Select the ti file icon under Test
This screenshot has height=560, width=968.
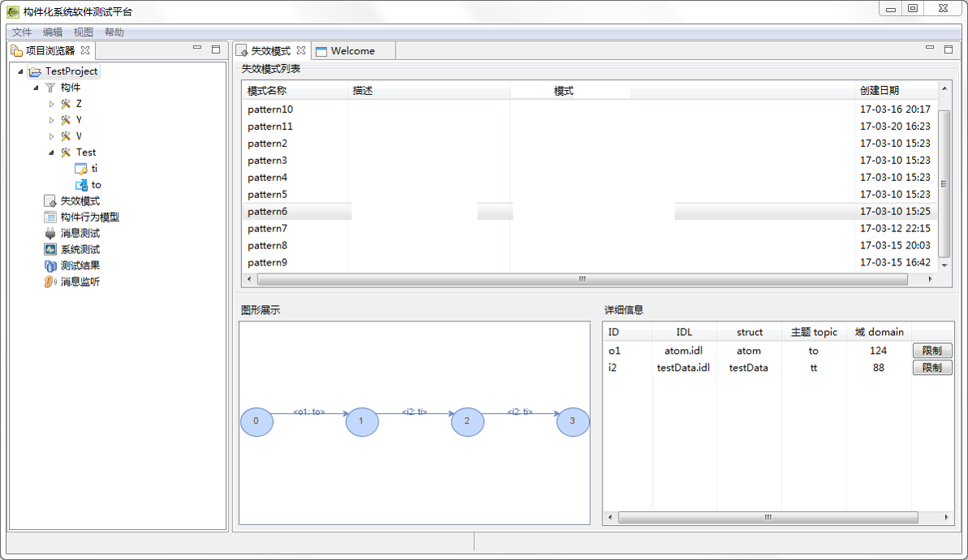click(x=80, y=169)
